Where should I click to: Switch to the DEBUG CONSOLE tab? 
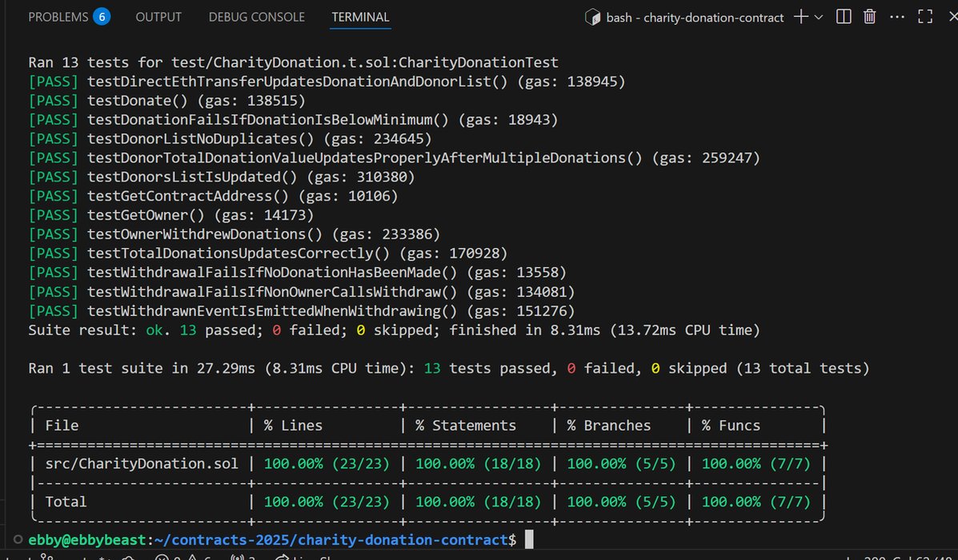coord(257,17)
